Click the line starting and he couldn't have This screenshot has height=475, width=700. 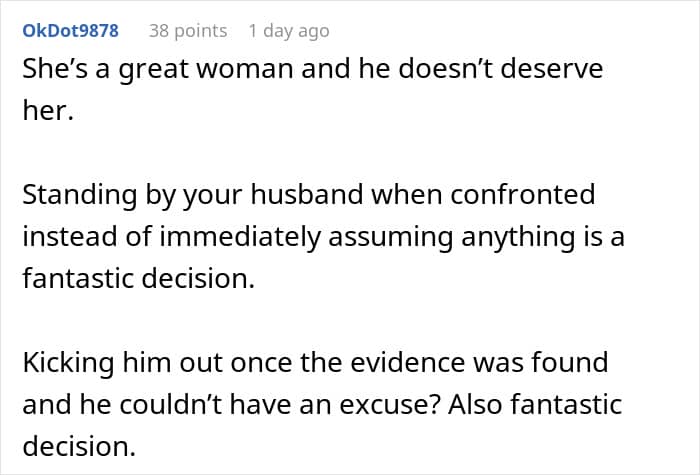pyautogui.click(x=322, y=404)
